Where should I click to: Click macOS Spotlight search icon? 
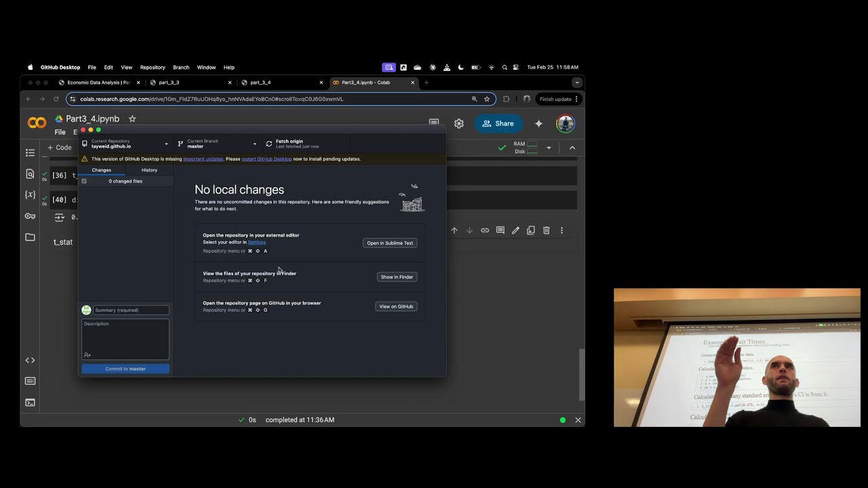click(x=505, y=67)
